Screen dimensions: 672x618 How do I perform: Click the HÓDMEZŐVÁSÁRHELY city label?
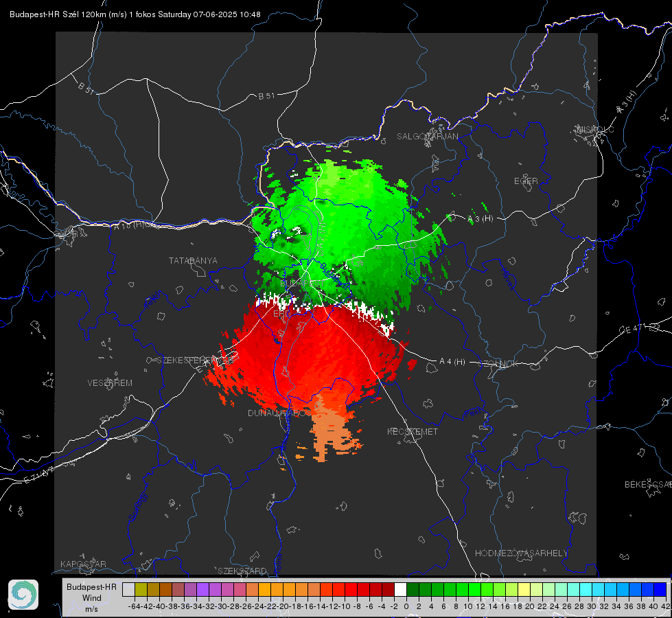point(521,553)
